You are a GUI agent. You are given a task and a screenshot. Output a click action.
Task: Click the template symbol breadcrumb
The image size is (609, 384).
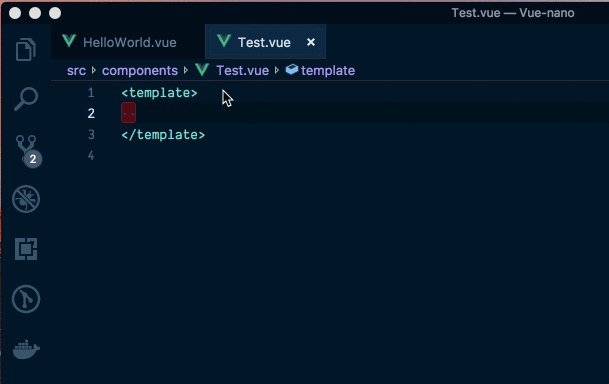(328, 71)
